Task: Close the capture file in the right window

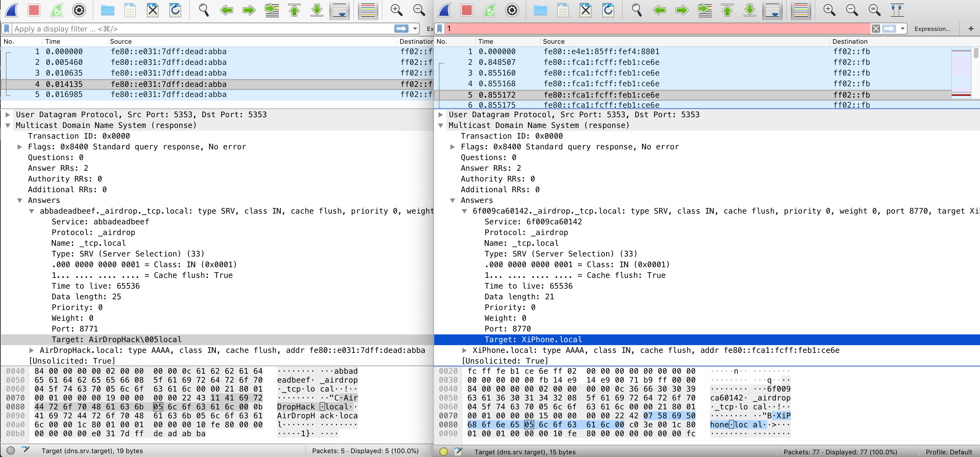Action: (x=585, y=10)
